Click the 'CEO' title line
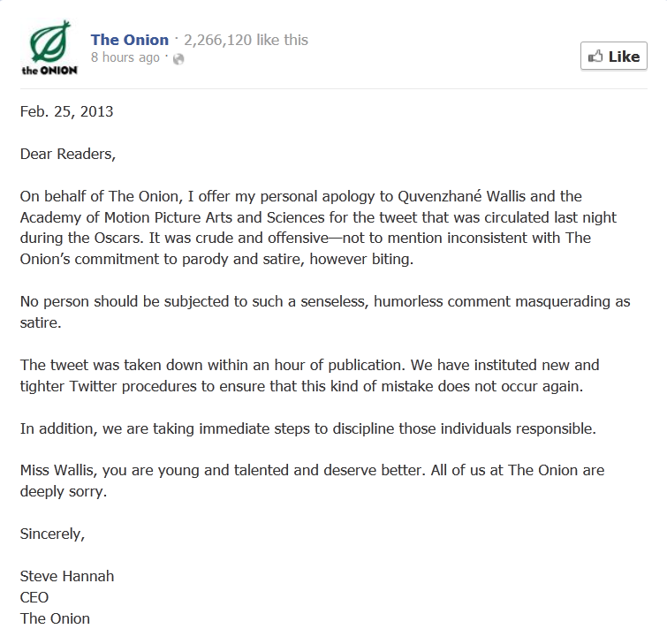Image resolution: width=667 pixels, height=644 pixels. tap(34, 597)
